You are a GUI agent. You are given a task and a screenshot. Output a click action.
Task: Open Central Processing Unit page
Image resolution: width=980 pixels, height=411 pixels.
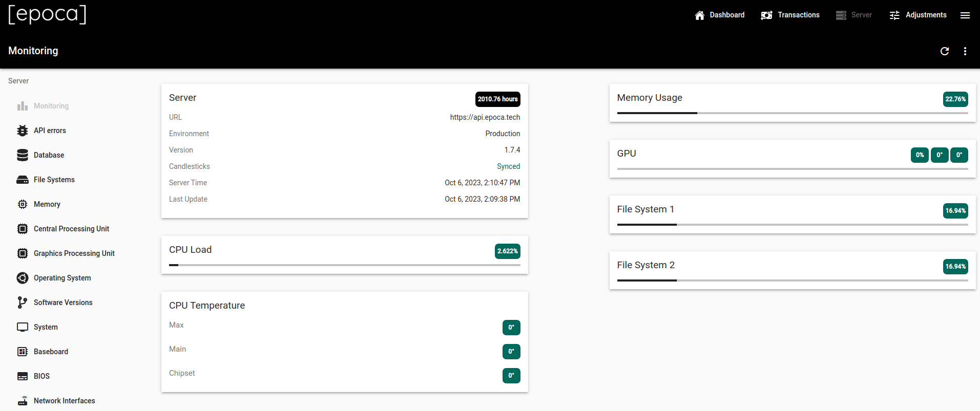tap(71, 229)
